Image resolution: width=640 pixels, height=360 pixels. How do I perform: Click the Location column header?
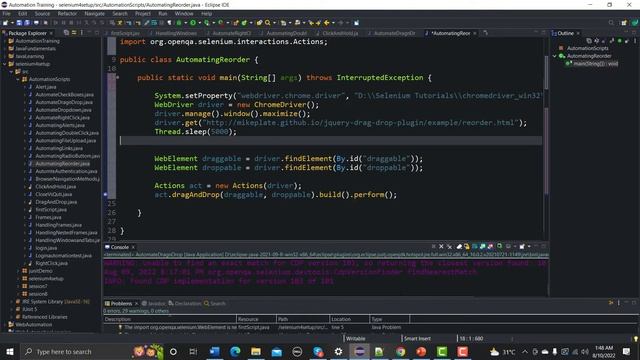click(x=349, y=319)
